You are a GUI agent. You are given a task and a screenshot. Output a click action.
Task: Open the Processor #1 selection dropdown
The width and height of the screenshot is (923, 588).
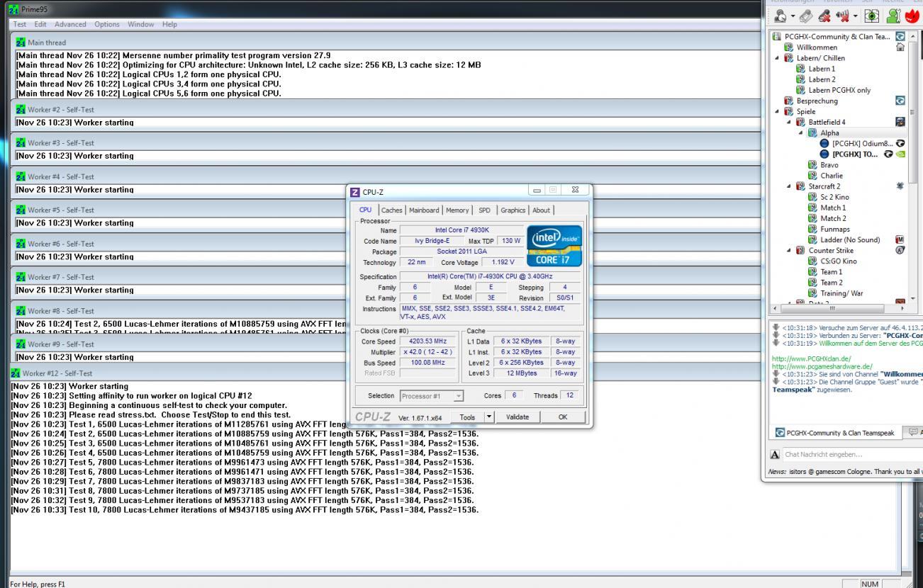tap(432, 396)
